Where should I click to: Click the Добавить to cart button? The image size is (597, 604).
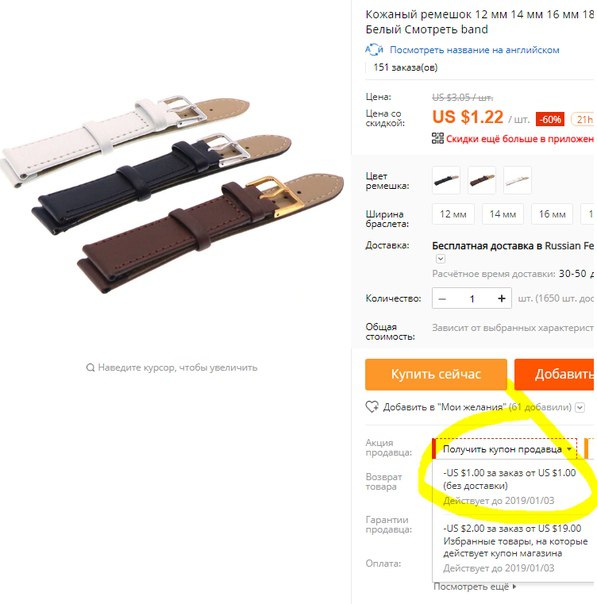coord(554,374)
